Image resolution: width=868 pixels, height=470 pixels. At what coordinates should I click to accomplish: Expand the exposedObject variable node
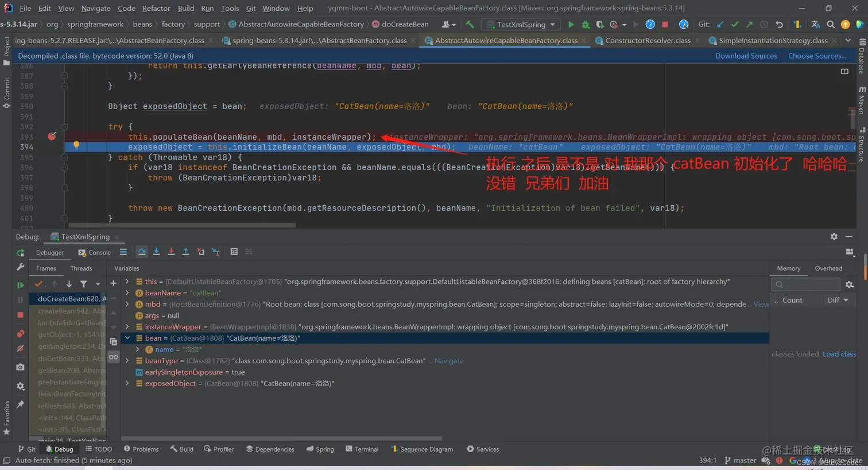point(127,383)
